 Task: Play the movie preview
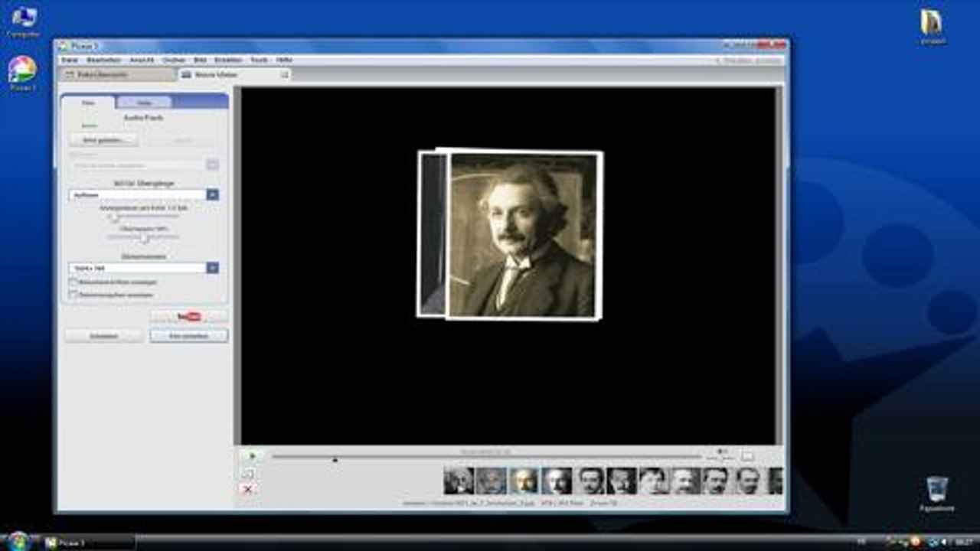tap(252, 456)
